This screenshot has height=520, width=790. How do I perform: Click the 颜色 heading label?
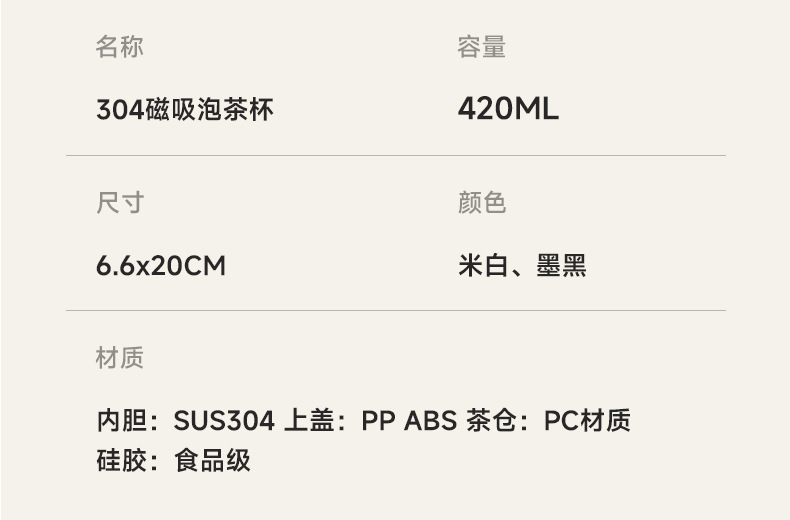(x=481, y=203)
